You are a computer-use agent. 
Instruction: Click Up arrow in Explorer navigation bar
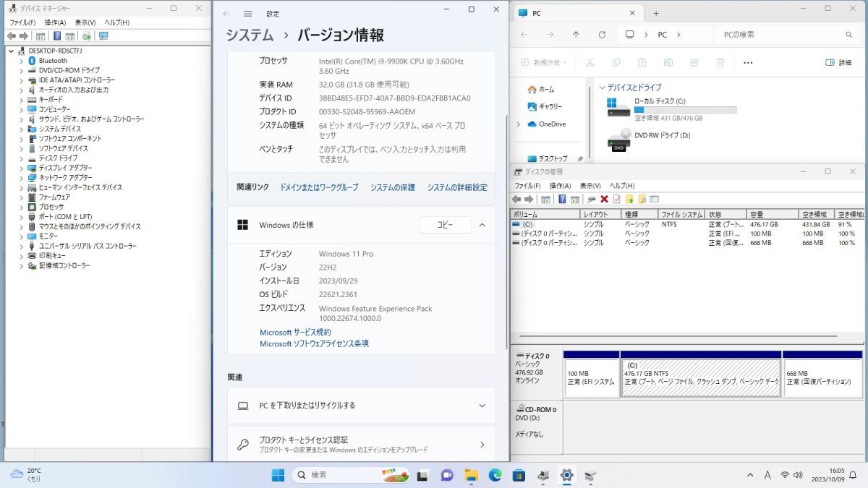pos(576,35)
